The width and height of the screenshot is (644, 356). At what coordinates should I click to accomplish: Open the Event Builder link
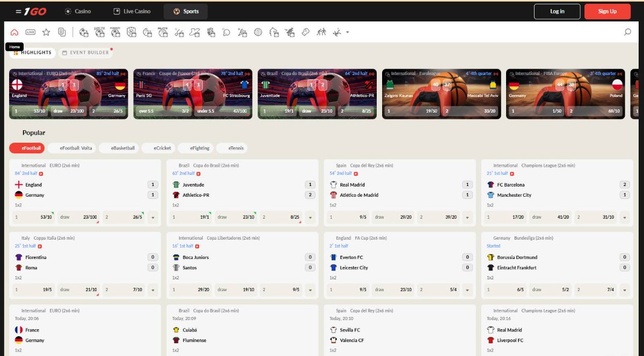[86, 53]
